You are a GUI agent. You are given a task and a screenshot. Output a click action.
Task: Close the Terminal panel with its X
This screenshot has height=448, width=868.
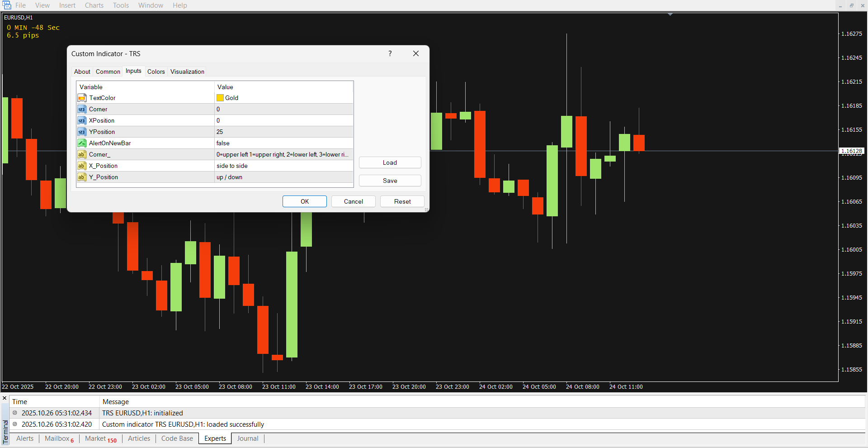[x=5, y=398]
